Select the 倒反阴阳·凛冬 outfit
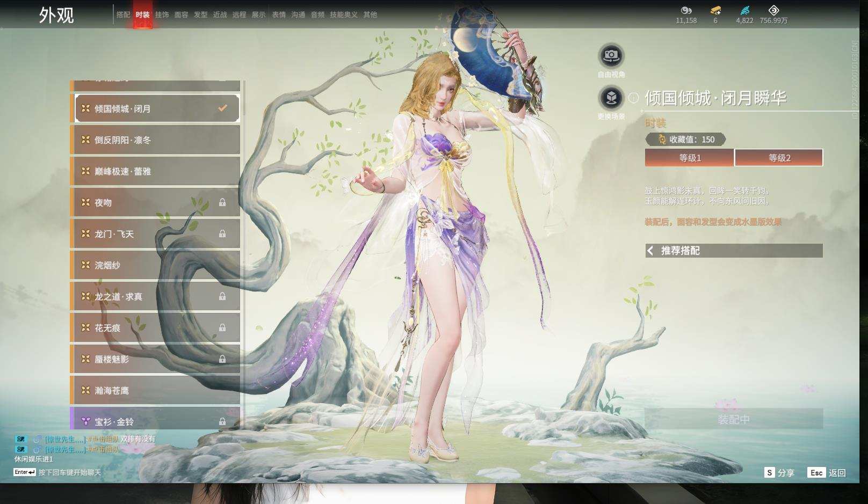Viewport: 868px width, 504px height. [155, 140]
